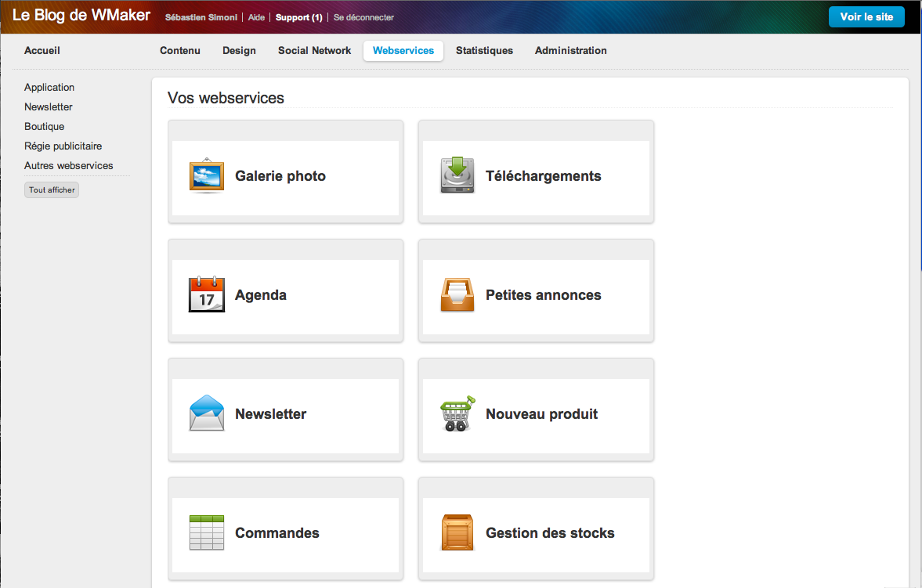Select the Gestion des stocks crate icon
Screen dimensions: 922x588
(x=457, y=532)
